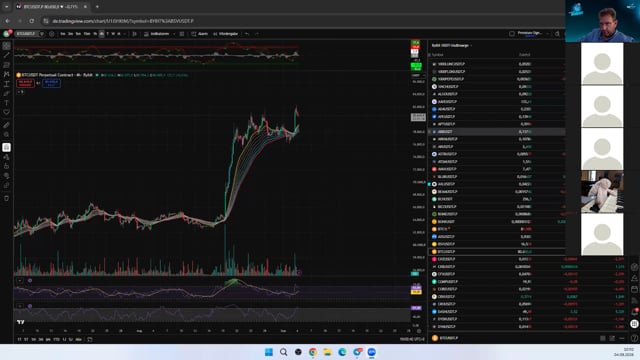Click the Indikatoren button
Image resolution: width=640 pixels, height=360 pixels.
(156, 34)
